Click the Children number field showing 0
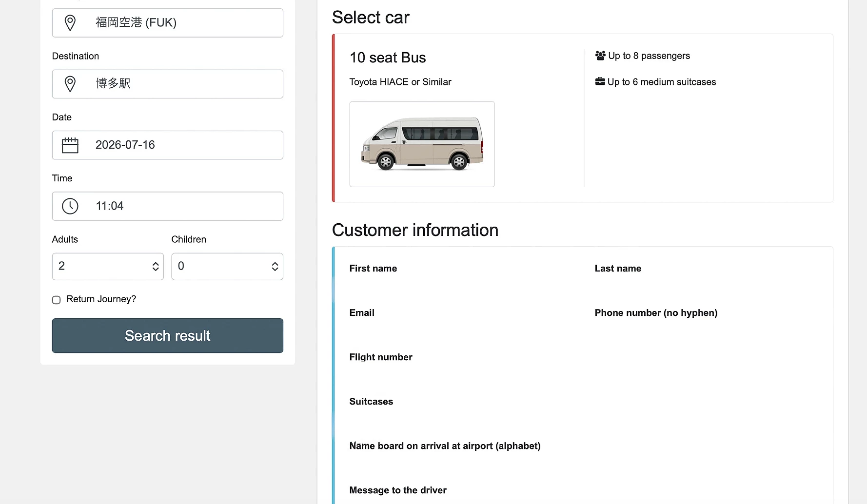Image resolution: width=867 pixels, height=504 pixels. point(227,267)
